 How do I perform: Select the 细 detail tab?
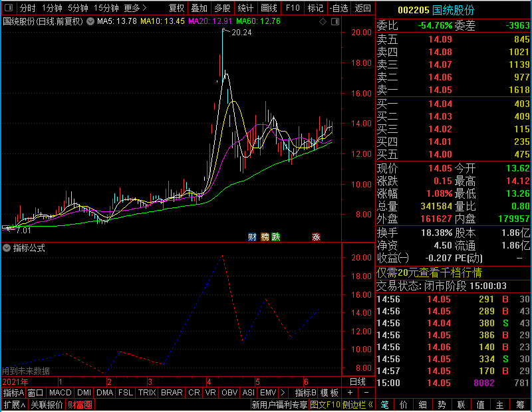click(423, 405)
